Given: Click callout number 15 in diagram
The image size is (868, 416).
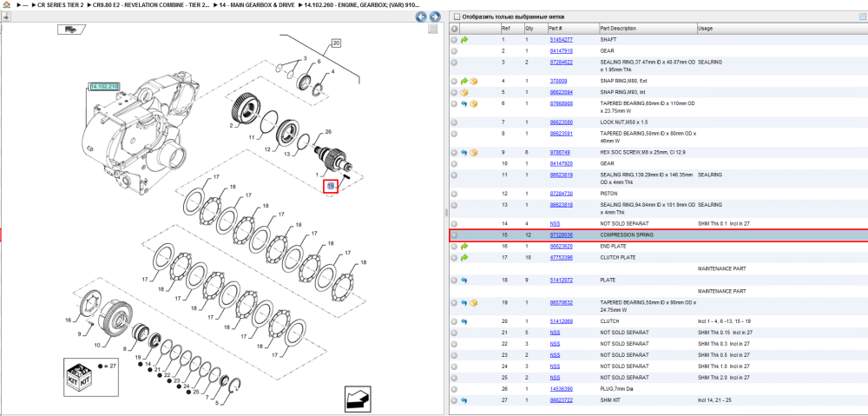Looking at the screenshot, I should coord(331,186).
